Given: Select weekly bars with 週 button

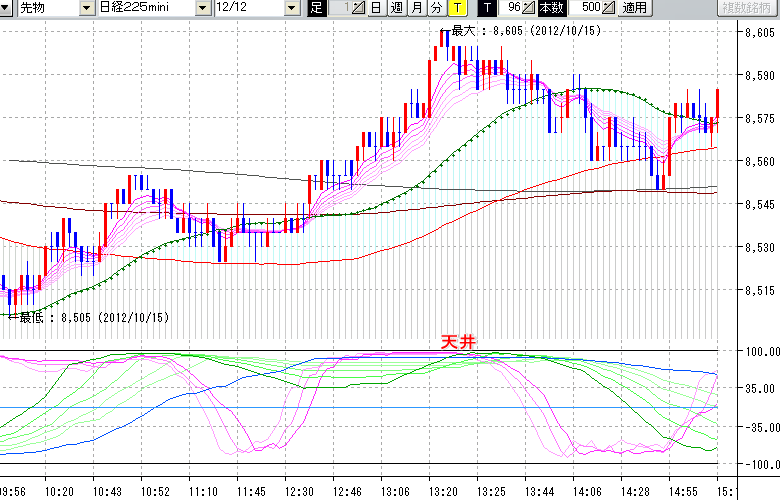Looking at the screenshot, I should (396, 8).
